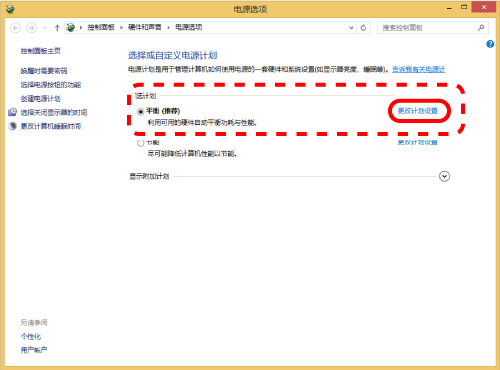Go forward with the Forward arrow button
Screen dimensions: 500x370
pyautogui.click(x=31, y=28)
